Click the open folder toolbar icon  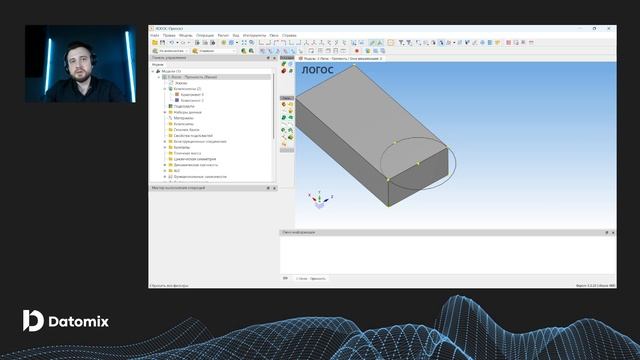click(155, 42)
